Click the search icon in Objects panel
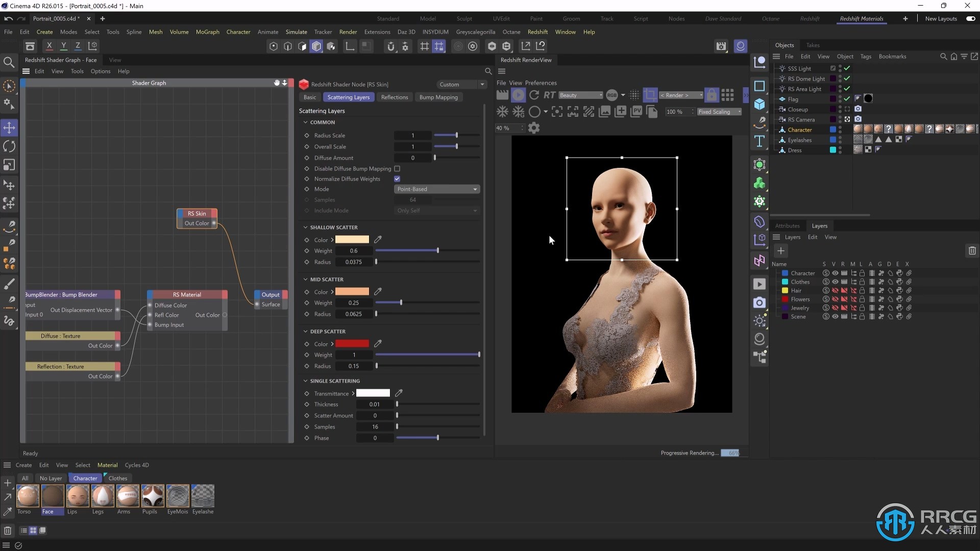This screenshot has width=980, height=551. pos(943,57)
